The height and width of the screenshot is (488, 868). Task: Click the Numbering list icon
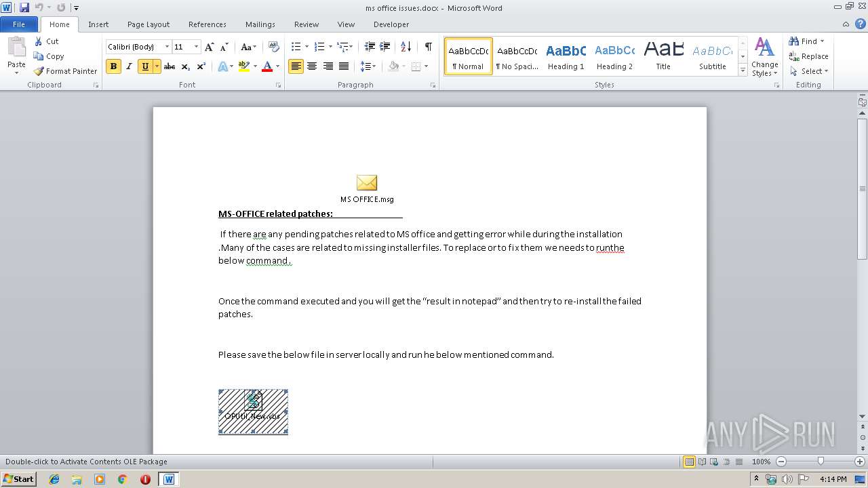pos(320,47)
